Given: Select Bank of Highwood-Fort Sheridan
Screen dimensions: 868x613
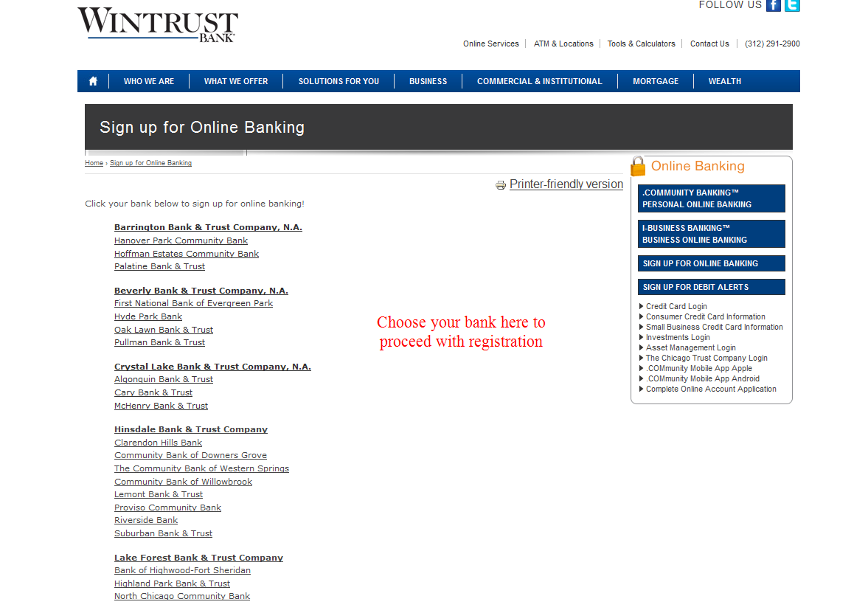Looking at the screenshot, I should tap(182, 570).
